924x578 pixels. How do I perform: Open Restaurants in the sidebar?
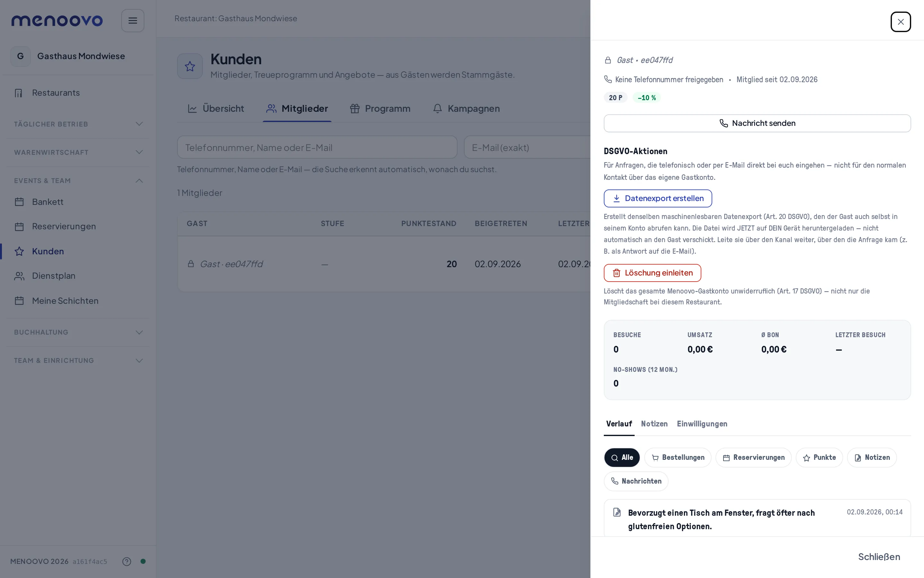[78, 93]
